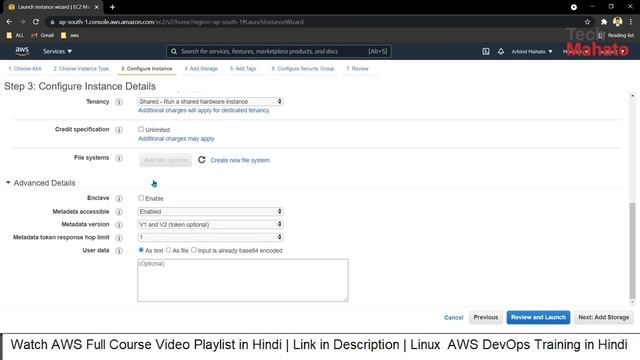Click the browser back arrow

coord(9,22)
